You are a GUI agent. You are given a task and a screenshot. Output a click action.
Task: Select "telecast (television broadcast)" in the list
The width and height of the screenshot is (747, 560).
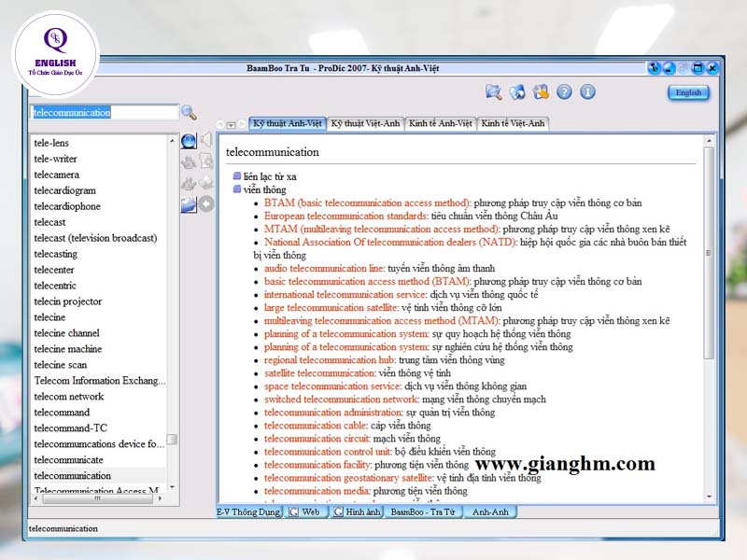coord(95,238)
